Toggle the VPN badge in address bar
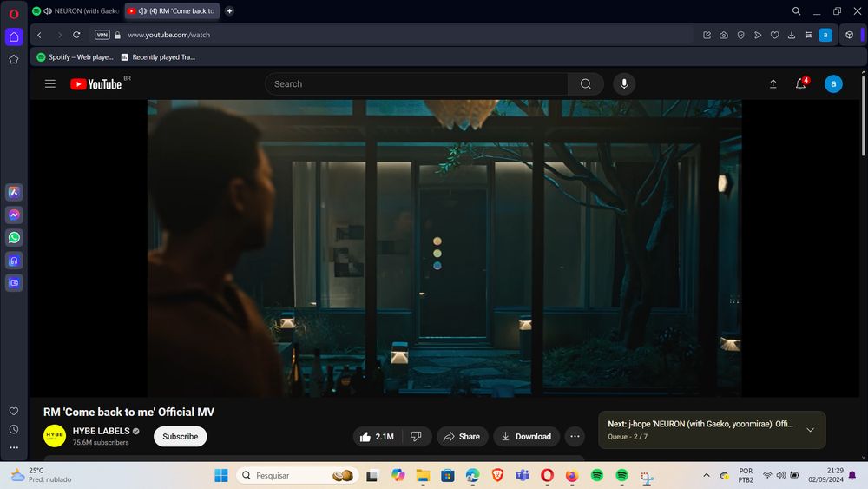Screen dimensions: 868x489 tap(102, 35)
